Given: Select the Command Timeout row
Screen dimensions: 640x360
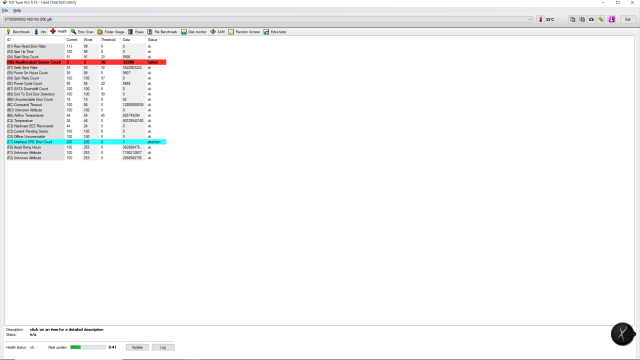Looking at the screenshot, I should [86, 105].
